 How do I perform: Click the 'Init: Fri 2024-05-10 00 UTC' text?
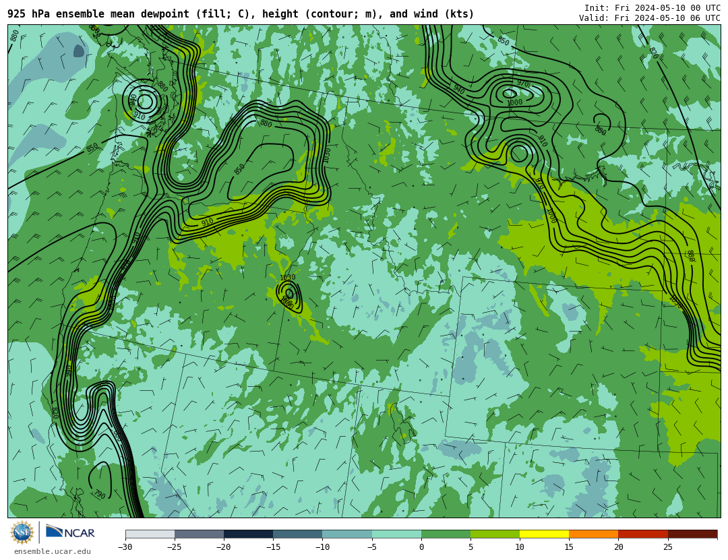pos(653,8)
